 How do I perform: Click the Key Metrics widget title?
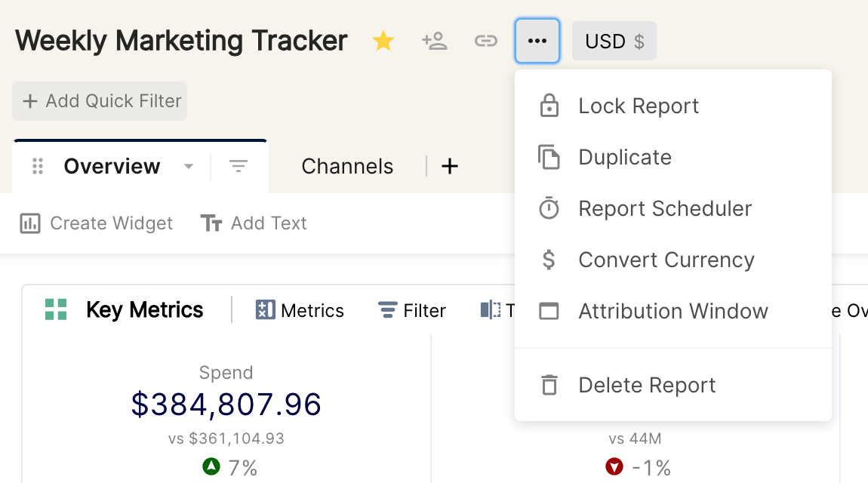coord(144,310)
